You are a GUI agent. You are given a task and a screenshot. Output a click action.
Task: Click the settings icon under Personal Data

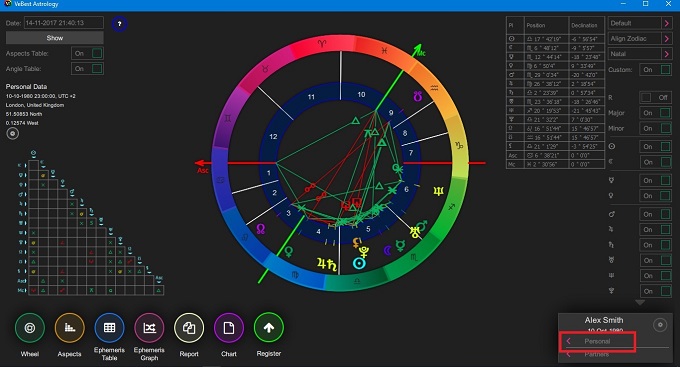pyautogui.click(x=13, y=134)
